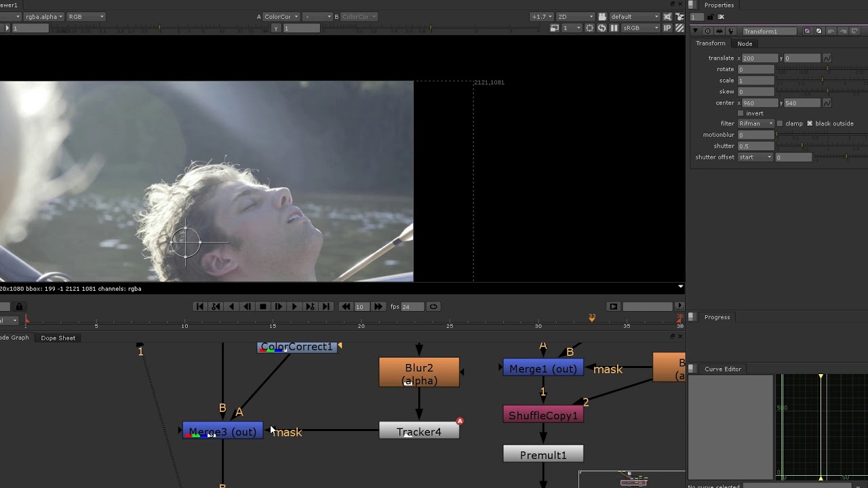Open default camera dropdown
Viewport: 868px width, 488px height.
[x=634, y=16]
